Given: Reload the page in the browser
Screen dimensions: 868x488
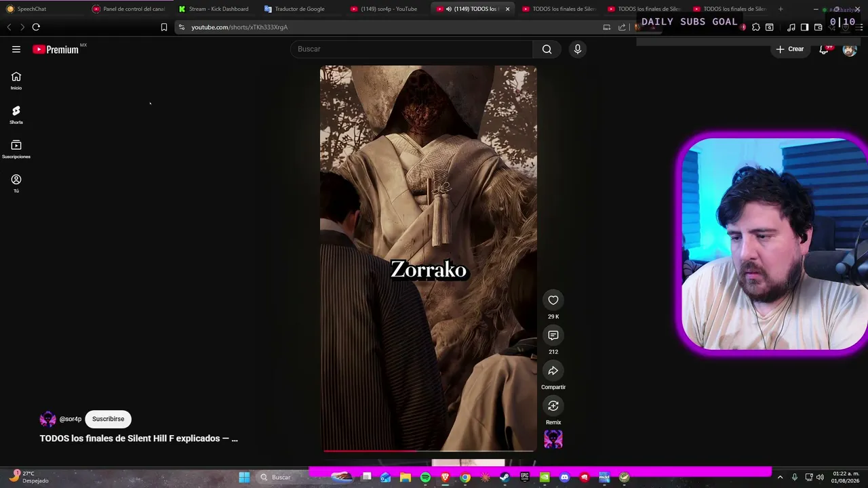Looking at the screenshot, I should pyautogui.click(x=36, y=27).
